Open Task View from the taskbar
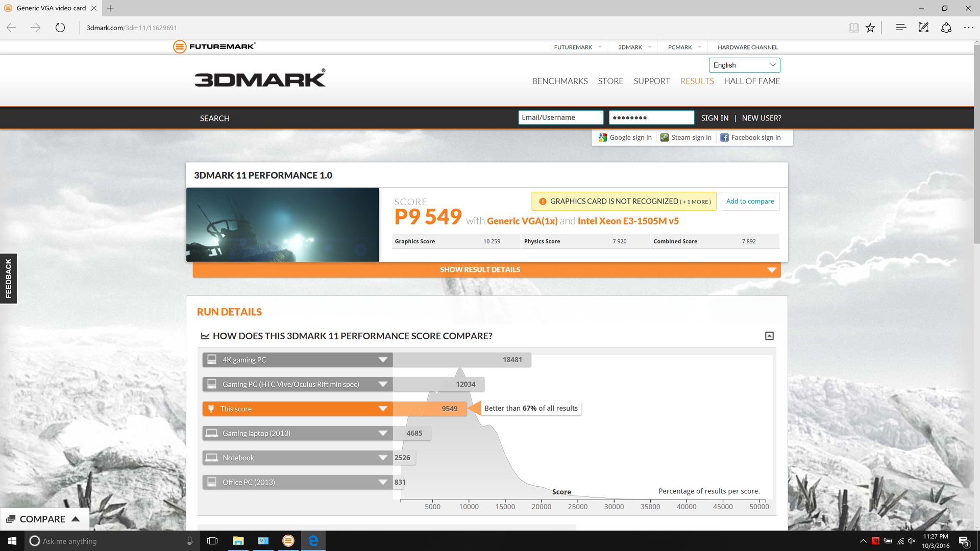The width and height of the screenshot is (980, 551). click(212, 541)
